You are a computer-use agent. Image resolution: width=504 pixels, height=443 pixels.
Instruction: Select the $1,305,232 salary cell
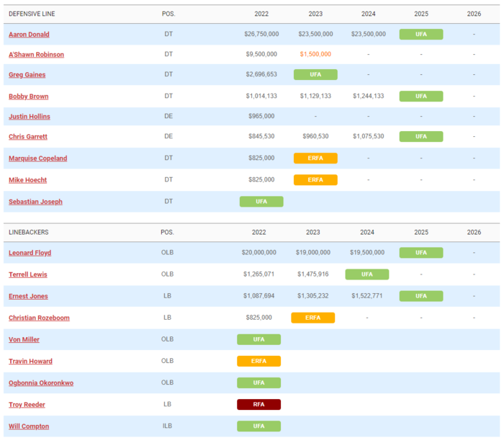(312, 296)
